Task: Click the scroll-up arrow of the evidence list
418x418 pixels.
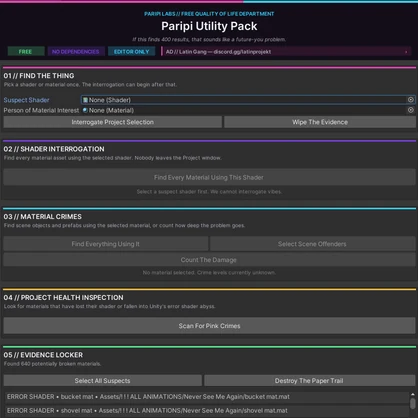Action: coord(413,394)
